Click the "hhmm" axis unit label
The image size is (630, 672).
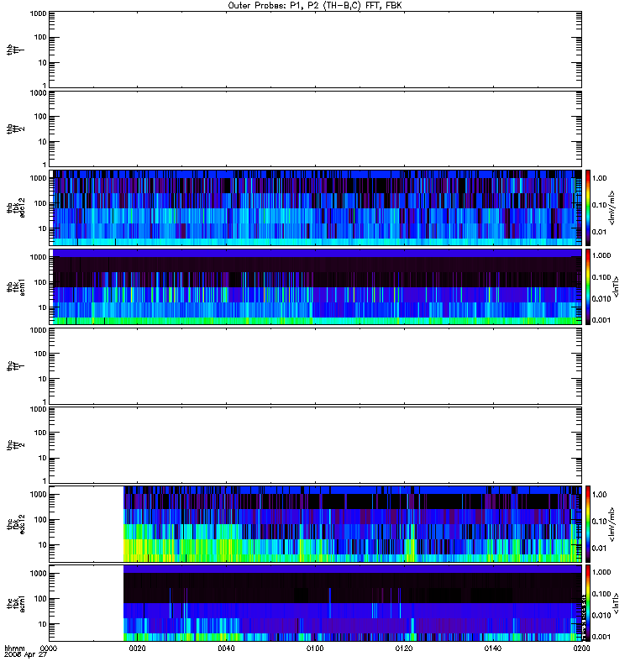pos(14,648)
